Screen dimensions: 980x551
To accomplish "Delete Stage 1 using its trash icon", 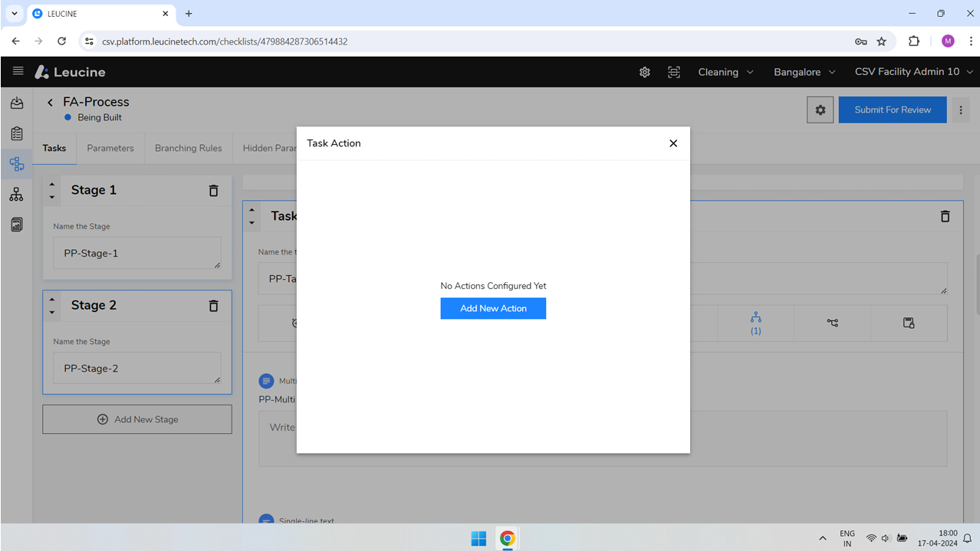I will 213,190.
